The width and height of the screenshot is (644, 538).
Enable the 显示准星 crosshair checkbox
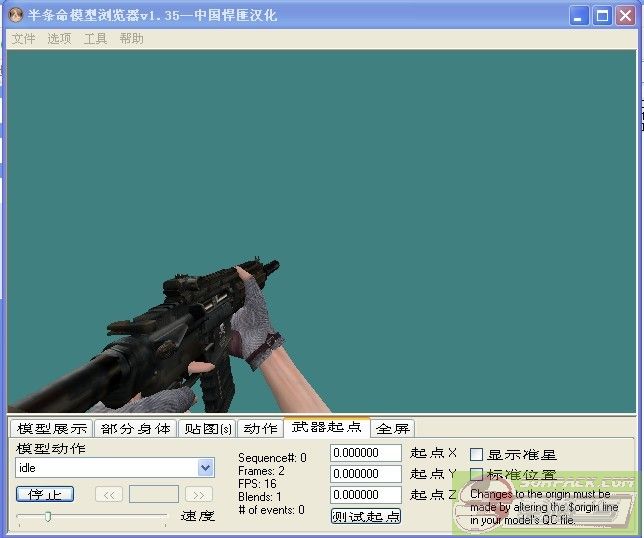[477, 454]
